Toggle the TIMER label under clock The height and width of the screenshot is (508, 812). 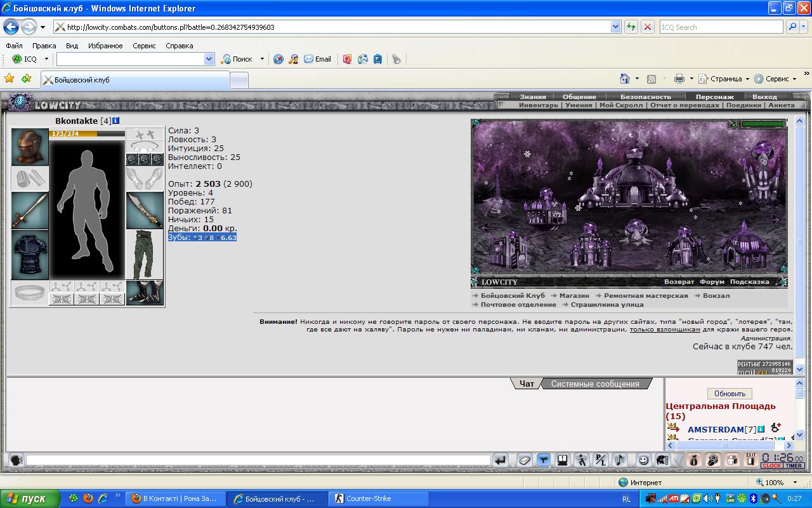click(x=794, y=466)
